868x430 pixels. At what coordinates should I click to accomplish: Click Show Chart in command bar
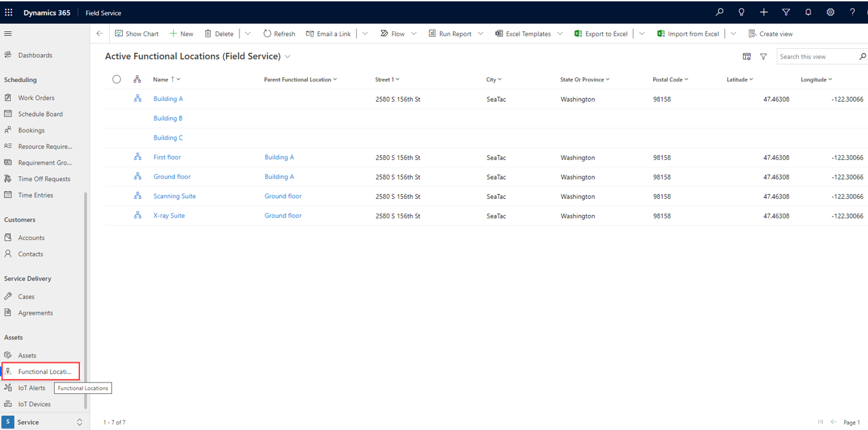(x=137, y=33)
